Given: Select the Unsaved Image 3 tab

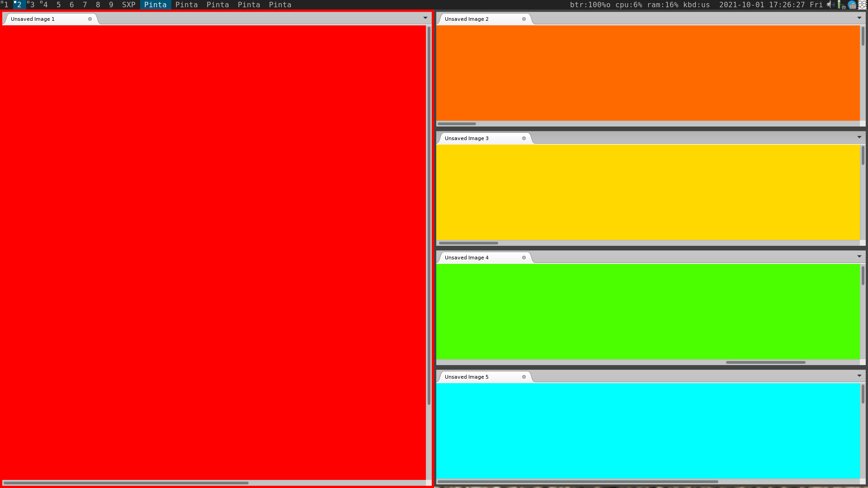Looking at the screenshot, I should (x=467, y=138).
